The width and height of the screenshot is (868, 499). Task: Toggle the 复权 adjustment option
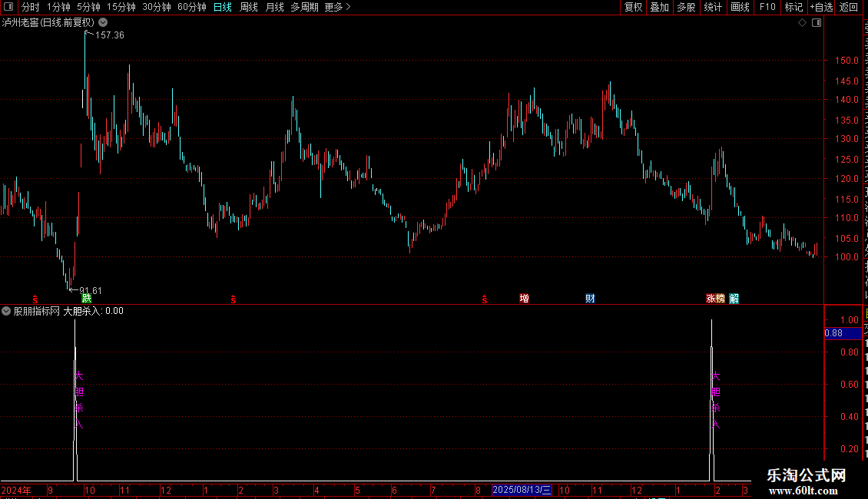click(633, 7)
